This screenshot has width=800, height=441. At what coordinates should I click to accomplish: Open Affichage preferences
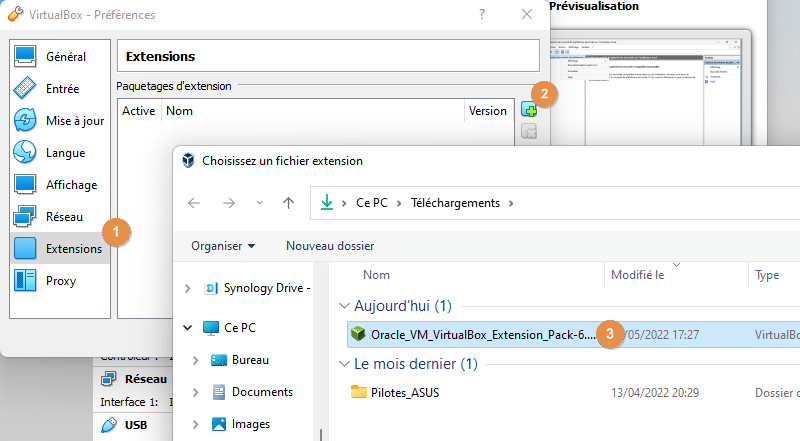point(71,185)
